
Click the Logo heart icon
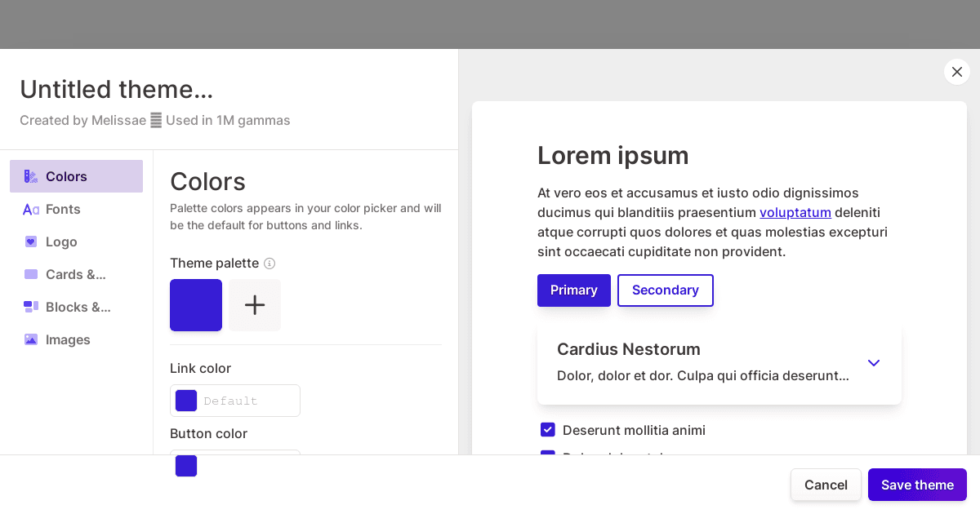pos(31,241)
